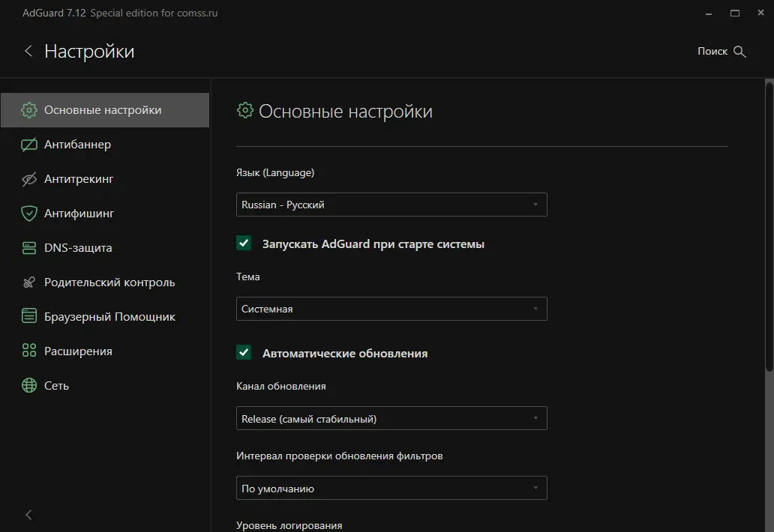774x532 pixels.
Task: Click the vertical scrollbar on the right
Action: 769,225
